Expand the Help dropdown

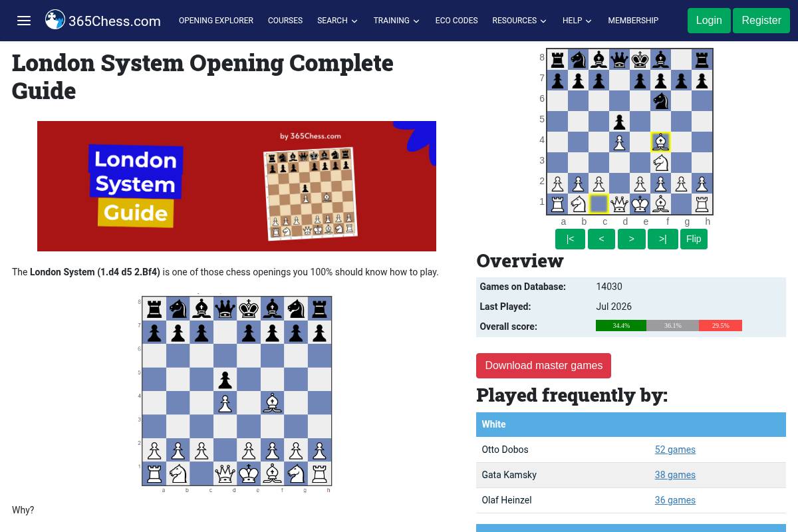tap(577, 21)
